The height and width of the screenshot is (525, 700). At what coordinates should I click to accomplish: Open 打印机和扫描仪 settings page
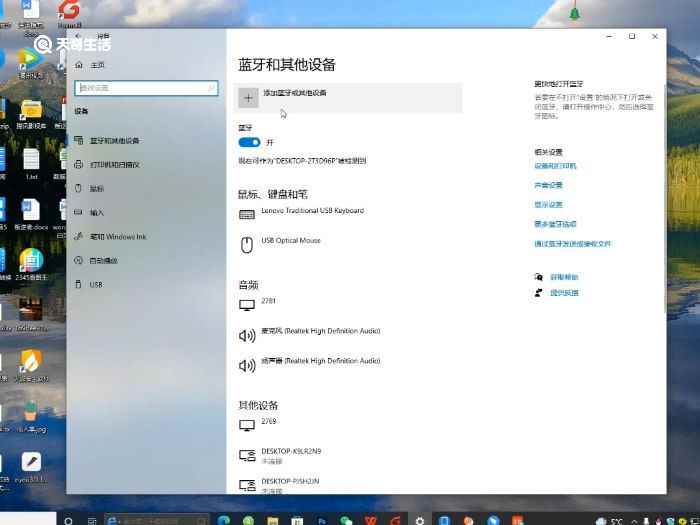coord(115,165)
